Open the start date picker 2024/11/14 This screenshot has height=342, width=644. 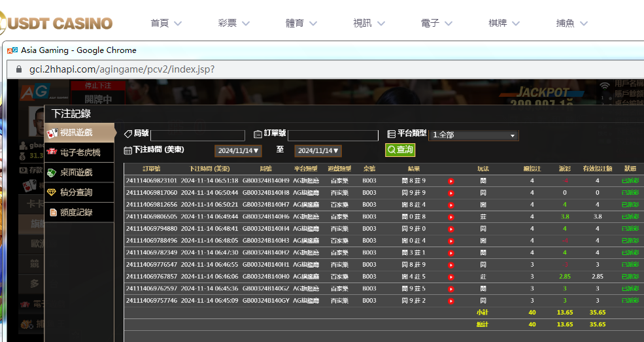239,151
